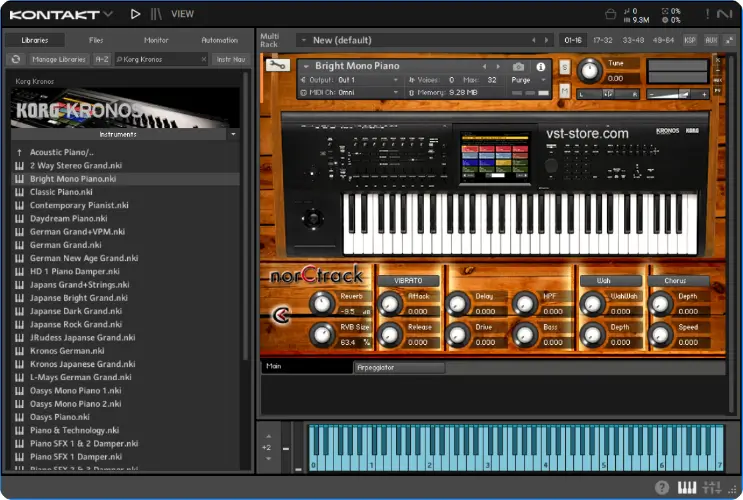Click the camera snapshot icon
This screenshot has width=743, height=500.
tap(518, 66)
